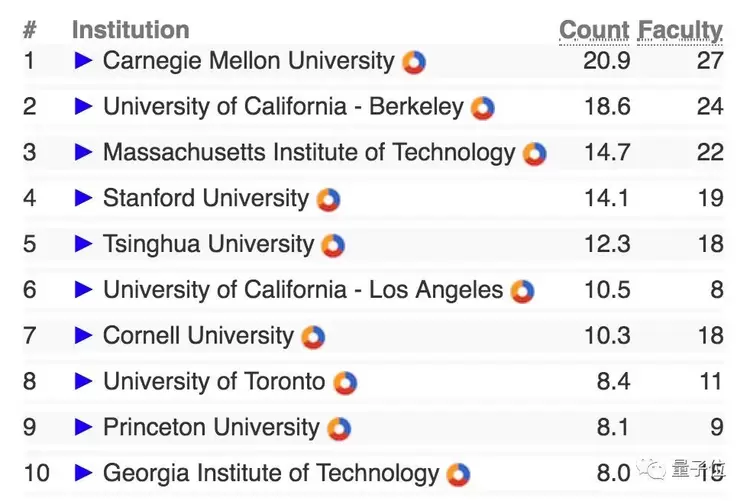Show Cornell University's pie chart icon

[313, 337]
